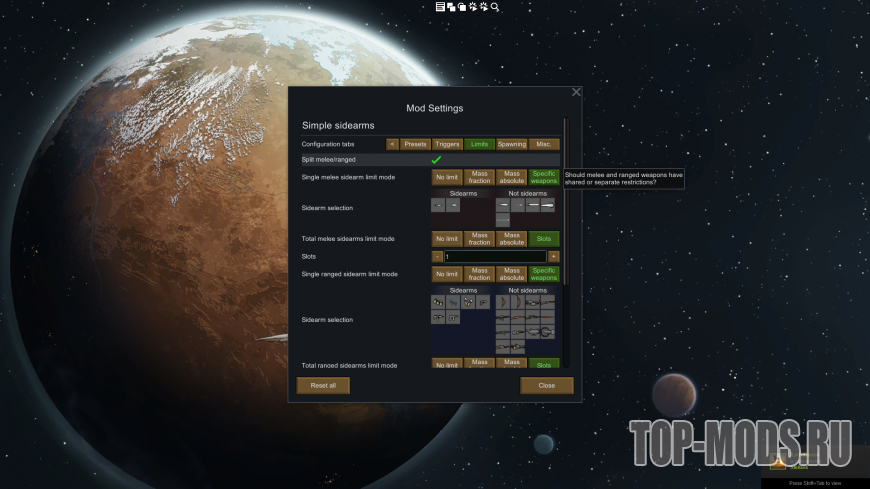The height and width of the screenshot is (489, 870).
Task: Select molotov cocktails icon in ranged Sidearms
Action: (468, 303)
